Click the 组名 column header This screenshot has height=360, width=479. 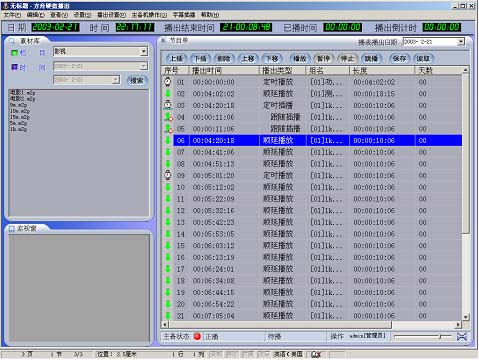tap(328, 70)
